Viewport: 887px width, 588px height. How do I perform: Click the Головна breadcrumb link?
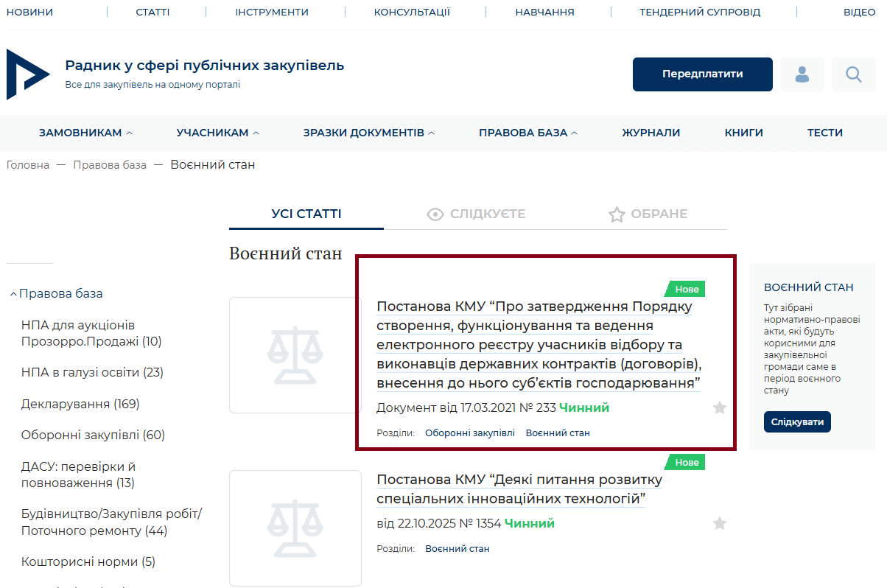(x=28, y=165)
